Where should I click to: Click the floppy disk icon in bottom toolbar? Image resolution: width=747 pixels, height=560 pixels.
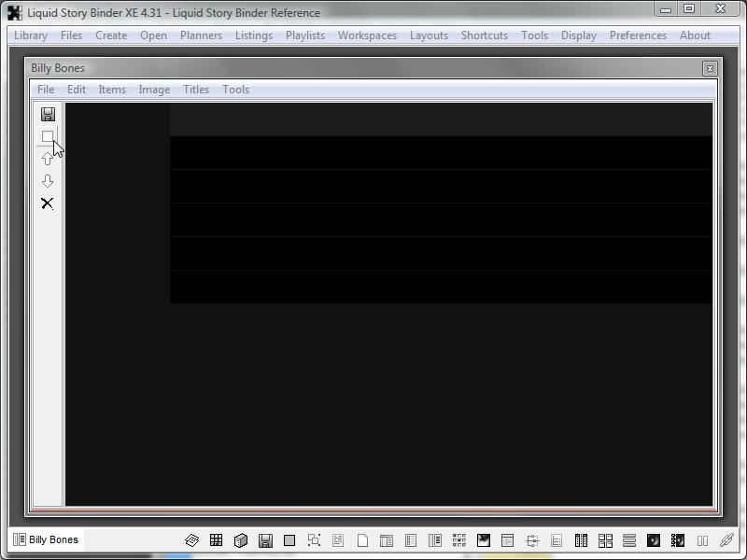coord(265,540)
